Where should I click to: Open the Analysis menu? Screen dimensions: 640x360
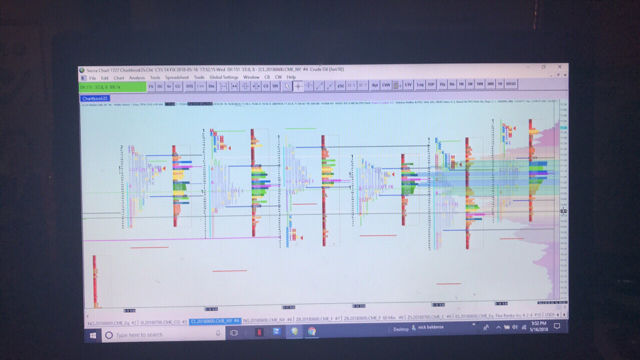pyautogui.click(x=137, y=78)
